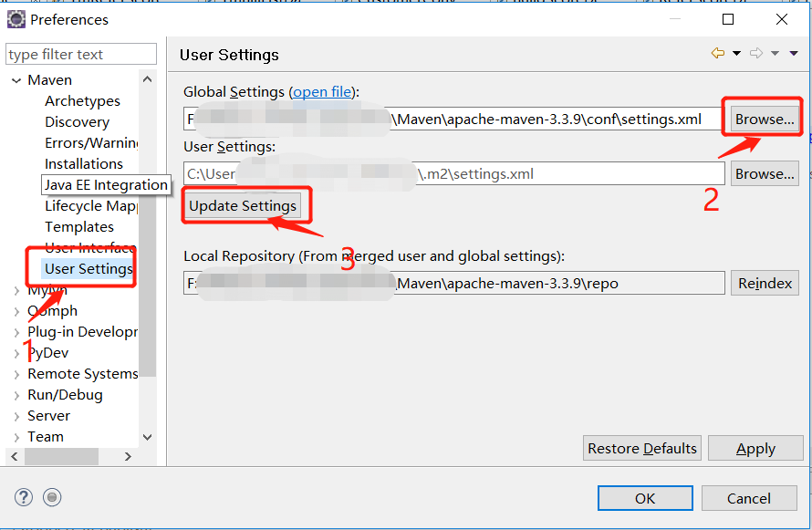Click tree scrollbar down arrow
Image resolution: width=812 pixels, height=530 pixels.
tap(147, 437)
